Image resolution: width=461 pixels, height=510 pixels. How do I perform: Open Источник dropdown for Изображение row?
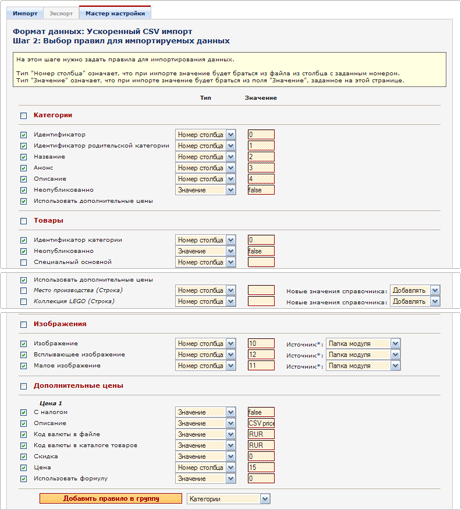(x=363, y=343)
